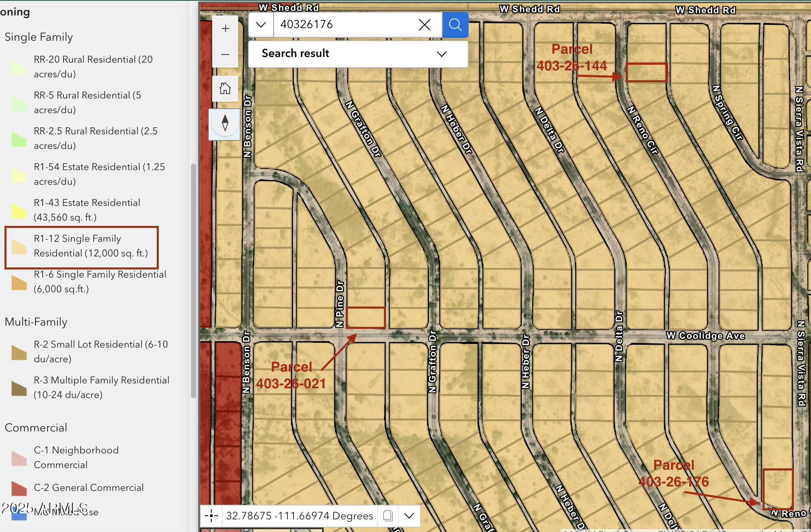Copy the displayed coordinates with the copy icon
Image resolution: width=811 pixels, height=532 pixels.
point(388,515)
